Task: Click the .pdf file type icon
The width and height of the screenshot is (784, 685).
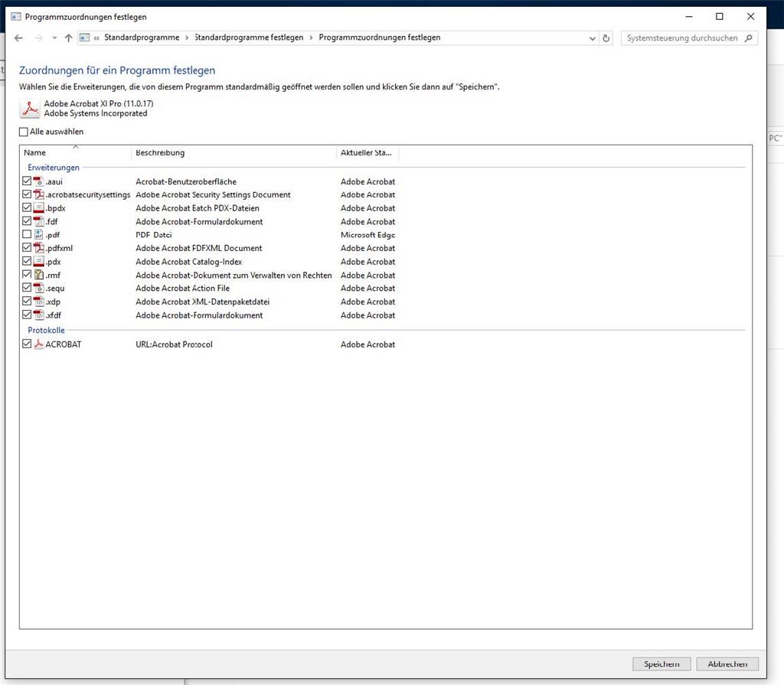Action: pos(38,234)
